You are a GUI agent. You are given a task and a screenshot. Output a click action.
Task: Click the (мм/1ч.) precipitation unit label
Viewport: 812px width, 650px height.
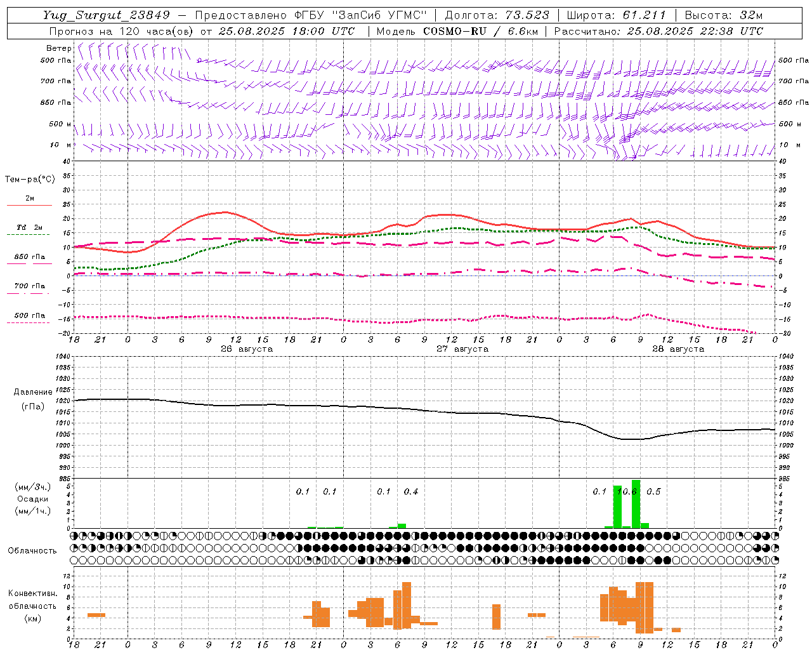33,511
